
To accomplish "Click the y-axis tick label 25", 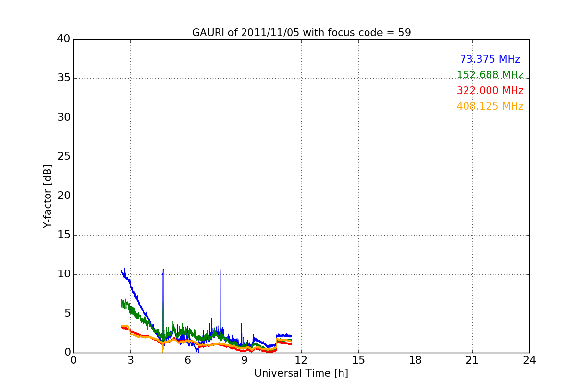I will click(x=64, y=157).
